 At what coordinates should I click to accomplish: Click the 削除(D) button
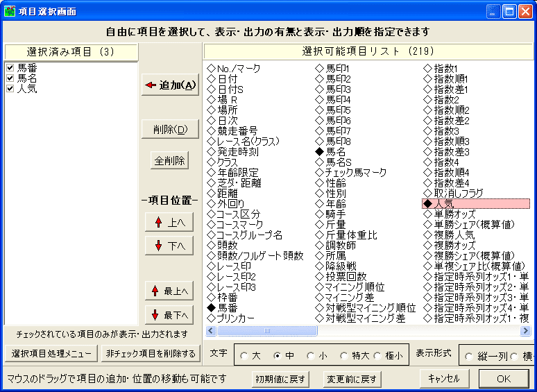pyautogui.click(x=170, y=130)
